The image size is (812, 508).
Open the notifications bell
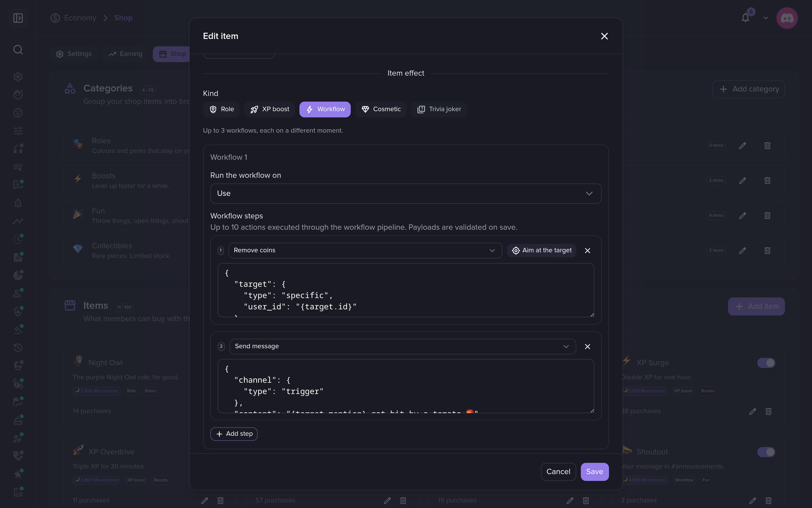click(x=745, y=18)
